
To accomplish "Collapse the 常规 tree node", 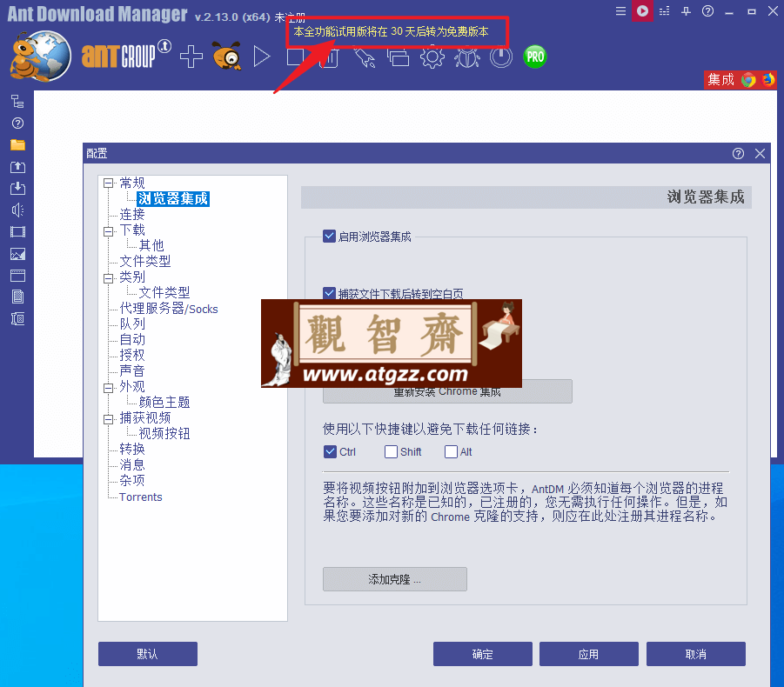I will pyautogui.click(x=108, y=183).
